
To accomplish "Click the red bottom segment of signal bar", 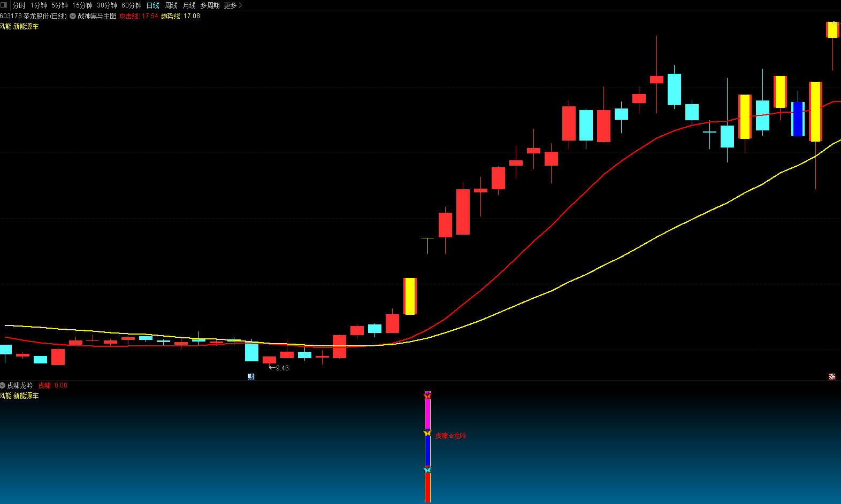I will 427,487.
